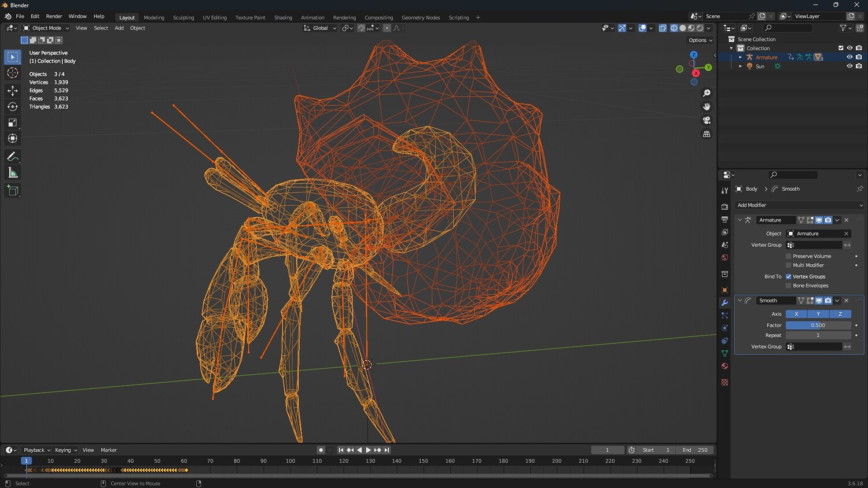868x488 pixels.
Task: Activate the Move tool
Action: [13, 90]
